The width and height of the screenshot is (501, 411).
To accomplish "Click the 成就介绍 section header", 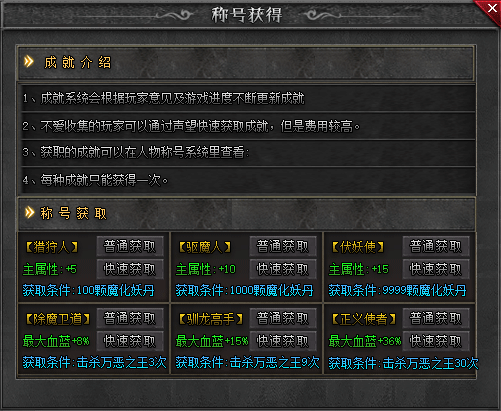I will [246, 63].
